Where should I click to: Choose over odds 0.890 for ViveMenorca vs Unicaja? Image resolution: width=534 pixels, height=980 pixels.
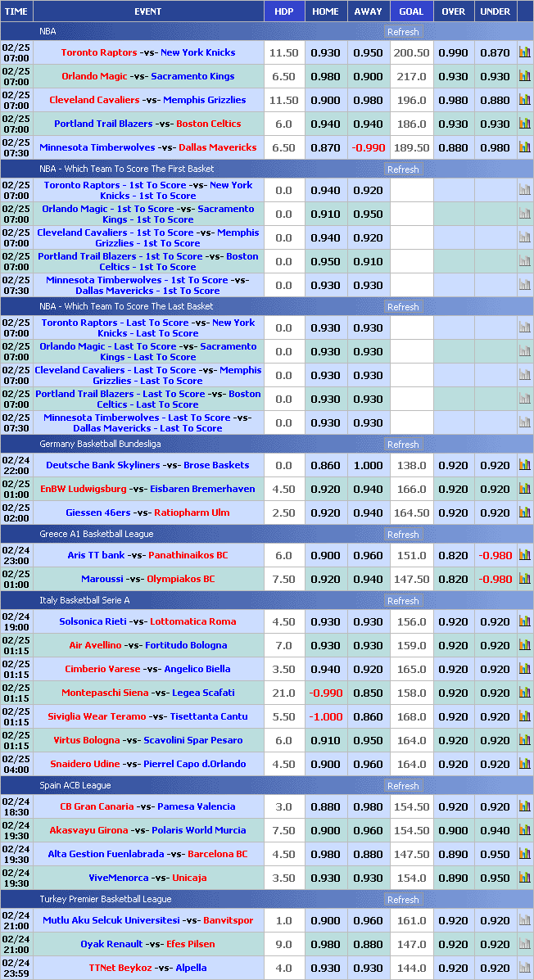[x=453, y=878]
